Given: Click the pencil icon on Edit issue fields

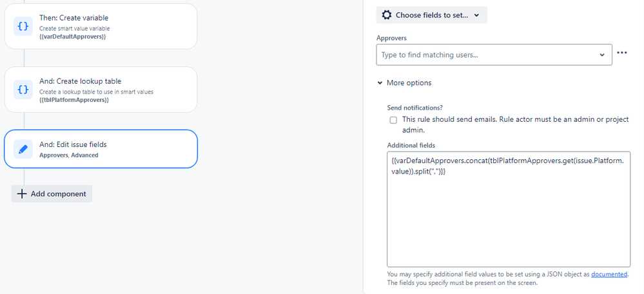Looking at the screenshot, I should point(23,149).
